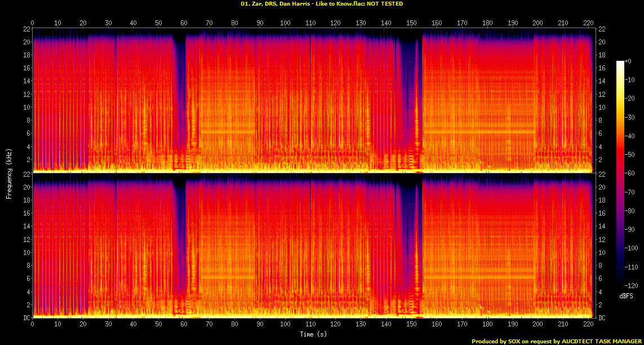Click the '220' tick on the bottom time axis
Screen dimensions: 644x345
588,324
